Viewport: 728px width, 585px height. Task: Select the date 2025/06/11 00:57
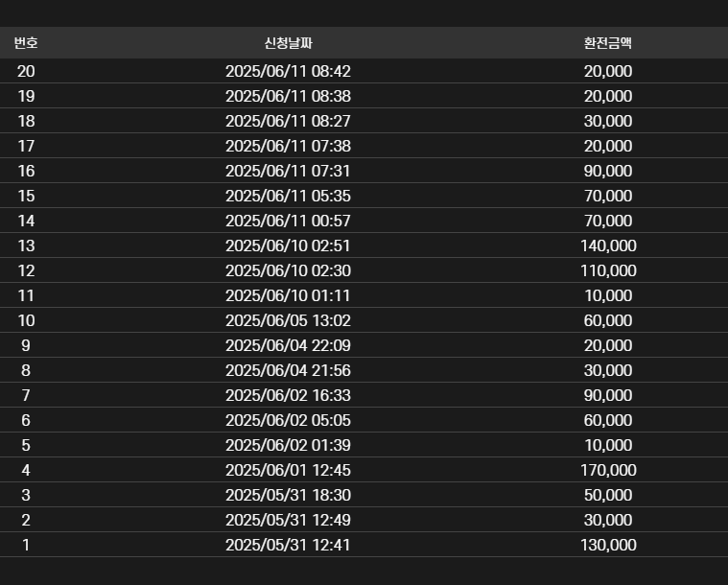(288, 221)
